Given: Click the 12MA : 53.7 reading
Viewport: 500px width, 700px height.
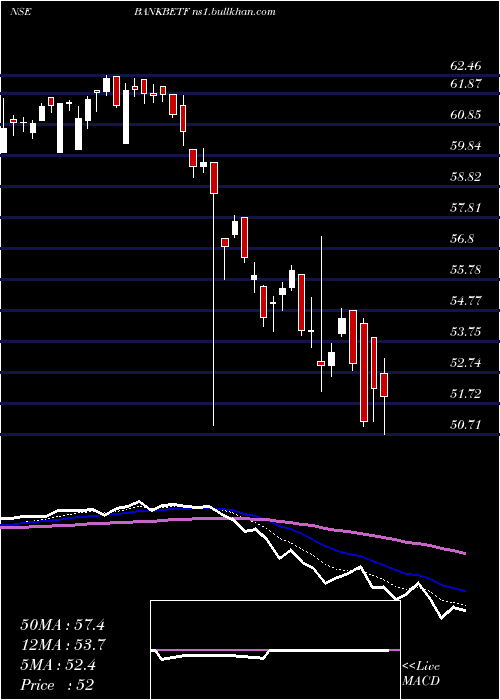Looking at the screenshot, I should tap(62, 645).
